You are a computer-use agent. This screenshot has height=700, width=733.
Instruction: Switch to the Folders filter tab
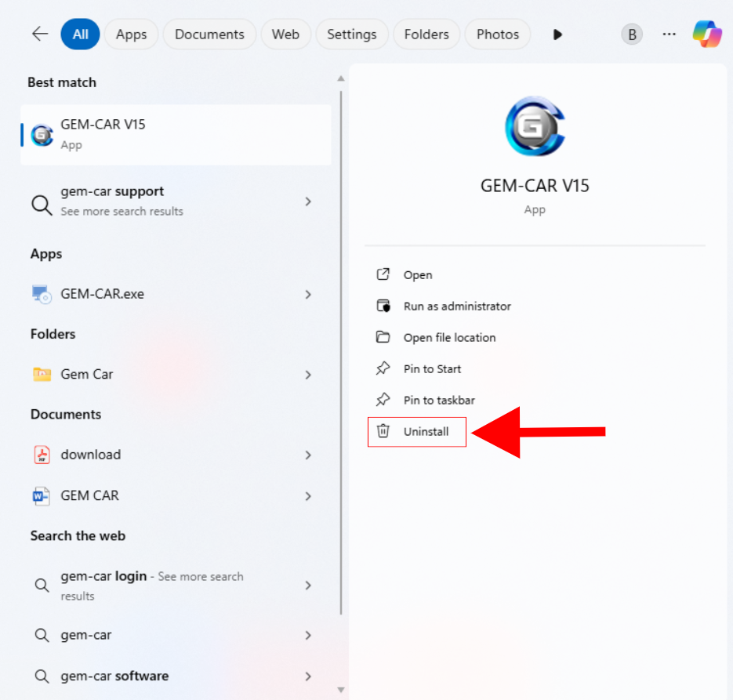coord(426,34)
